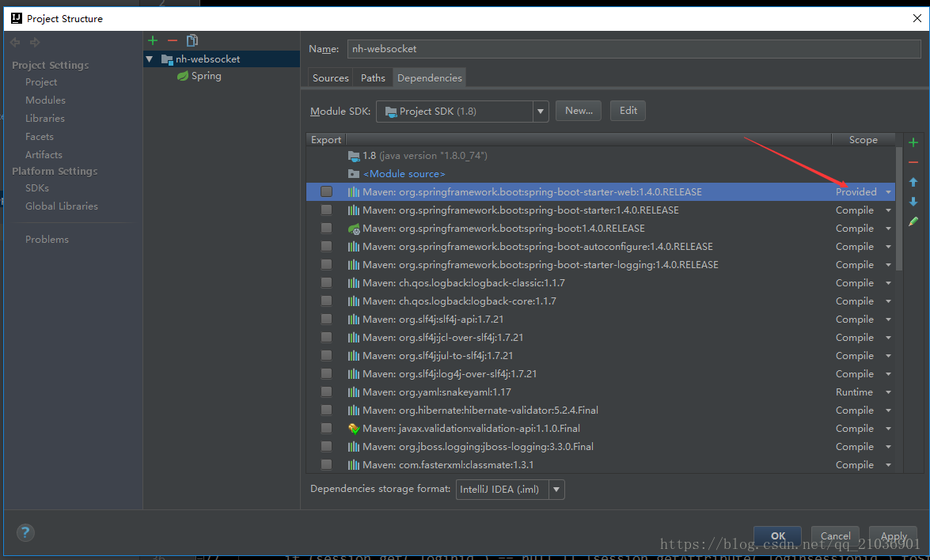Viewport: 930px width, 560px height.
Task: Open the Problems section
Action: (47, 240)
